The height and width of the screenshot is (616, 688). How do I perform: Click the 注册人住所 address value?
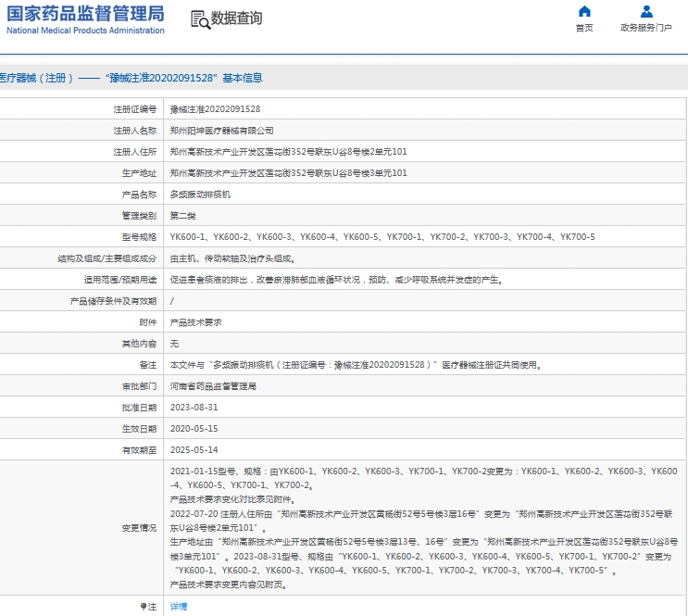(288, 152)
